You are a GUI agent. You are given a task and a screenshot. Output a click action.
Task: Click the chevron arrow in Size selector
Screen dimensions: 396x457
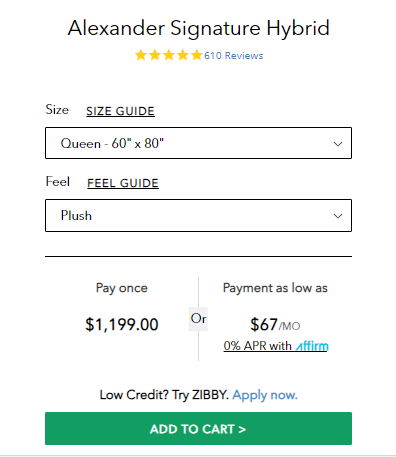pyautogui.click(x=338, y=144)
